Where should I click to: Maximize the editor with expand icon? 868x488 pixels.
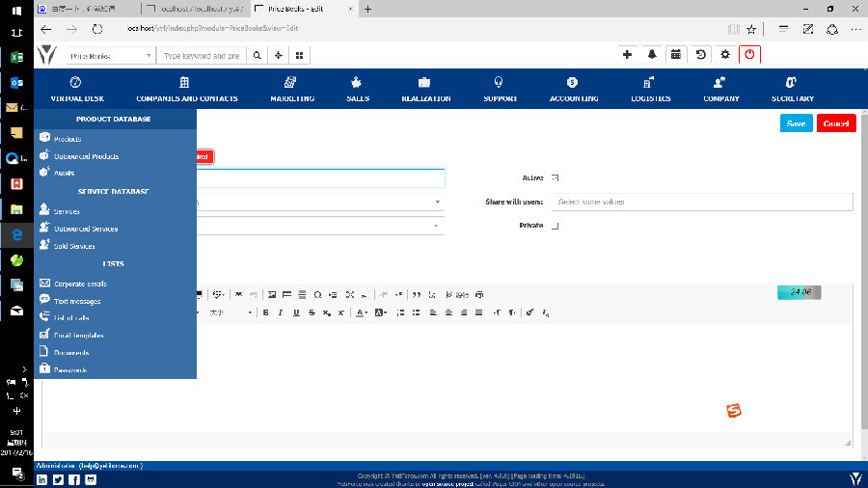(350, 295)
